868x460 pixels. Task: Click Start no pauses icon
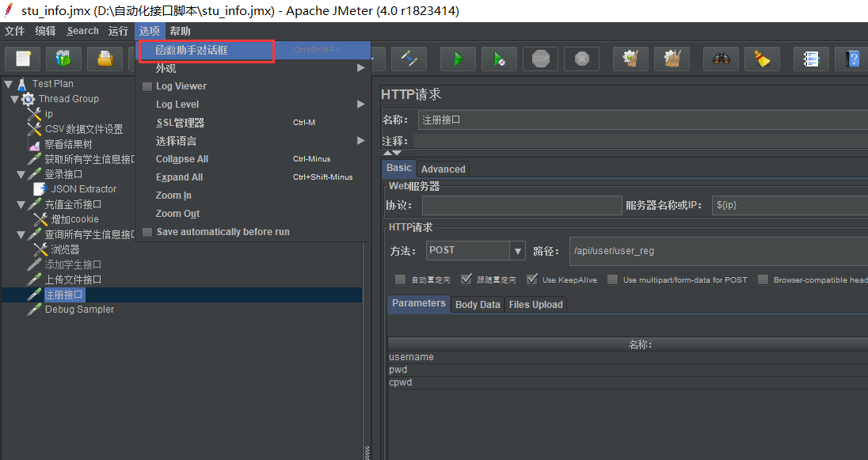[499, 59]
